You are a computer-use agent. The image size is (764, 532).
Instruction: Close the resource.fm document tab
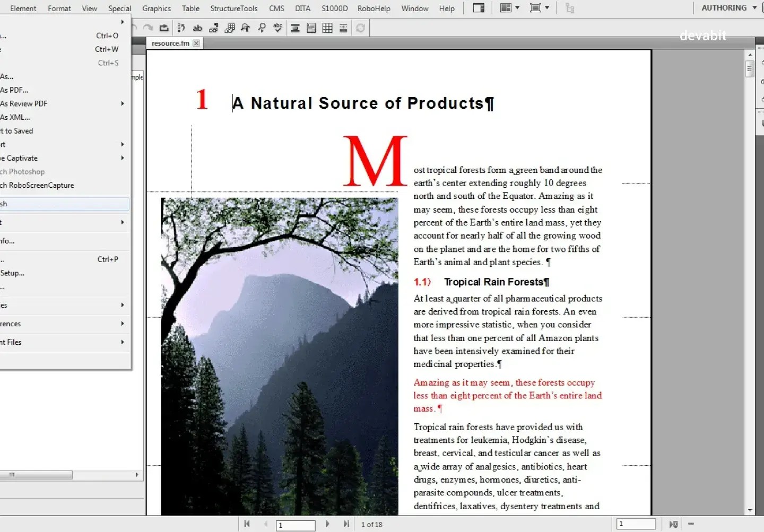[196, 43]
